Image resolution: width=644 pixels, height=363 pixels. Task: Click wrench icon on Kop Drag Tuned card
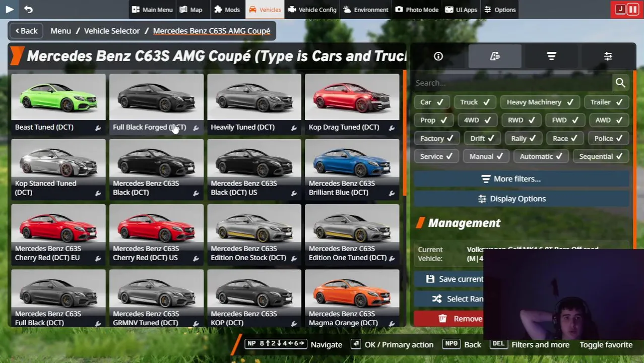pos(392,129)
